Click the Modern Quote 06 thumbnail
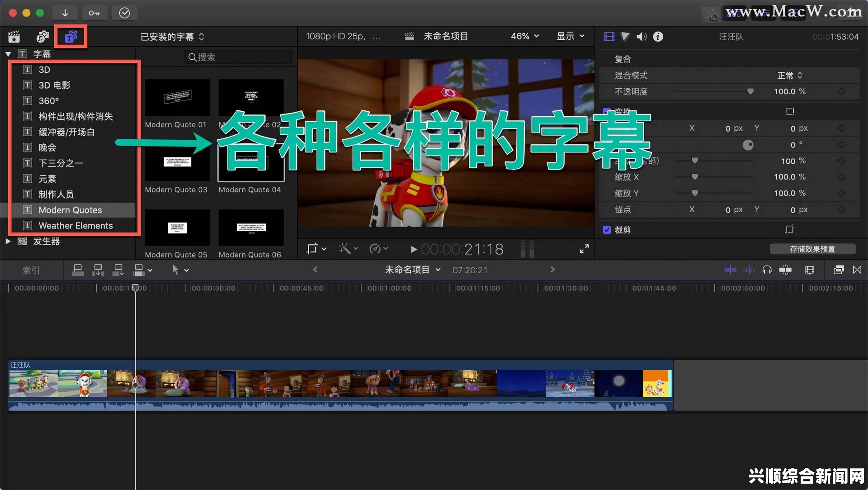The width and height of the screenshot is (868, 490). coord(251,228)
